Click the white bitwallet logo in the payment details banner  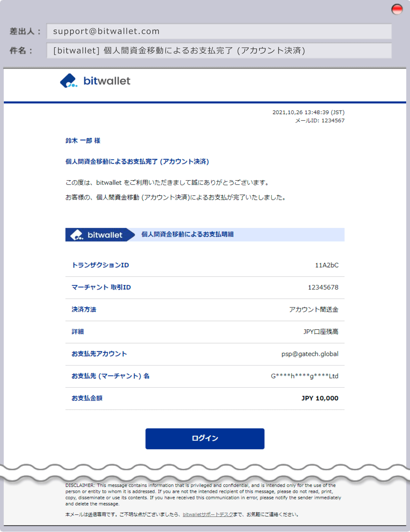[96, 235]
